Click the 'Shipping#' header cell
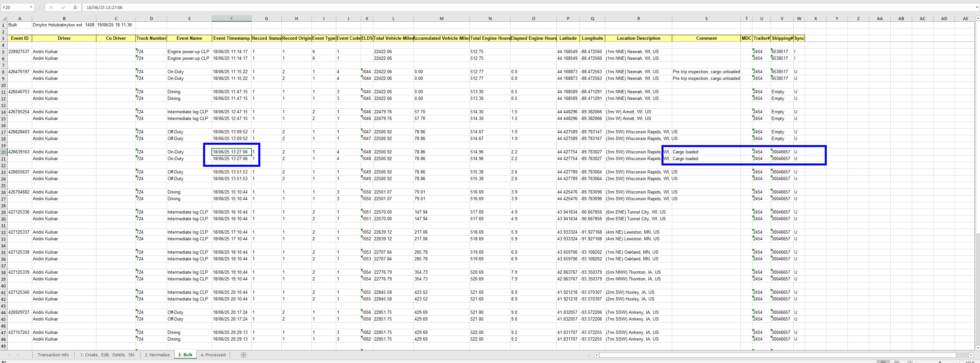Image resolution: width=980 pixels, height=363 pixels. (x=782, y=38)
